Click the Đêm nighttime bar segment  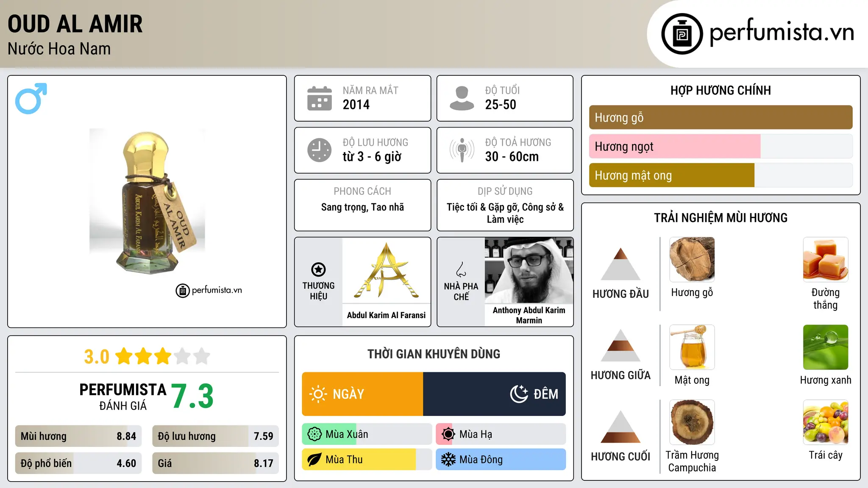494,394
